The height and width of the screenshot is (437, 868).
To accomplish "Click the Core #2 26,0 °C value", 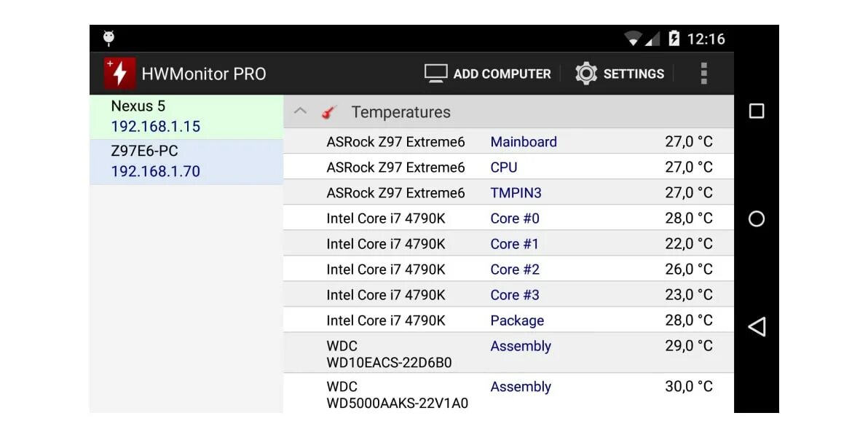I will pyautogui.click(x=689, y=269).
